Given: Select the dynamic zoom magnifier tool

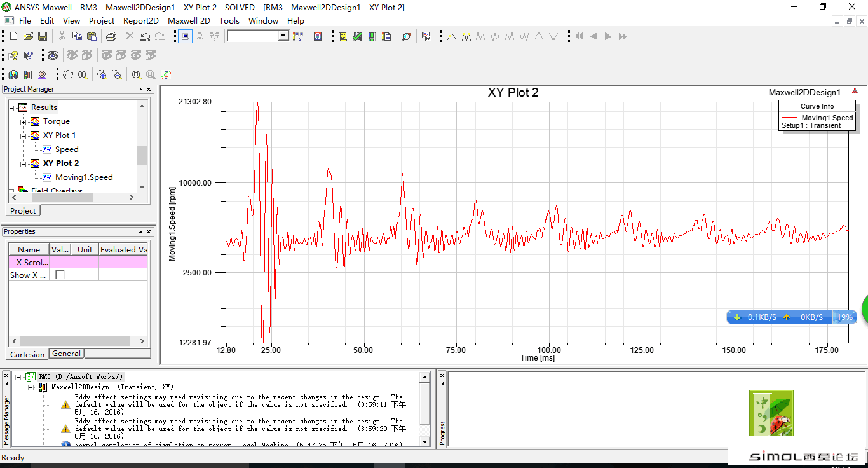Looking at the screenshot, I should click(x=83, y=74).
